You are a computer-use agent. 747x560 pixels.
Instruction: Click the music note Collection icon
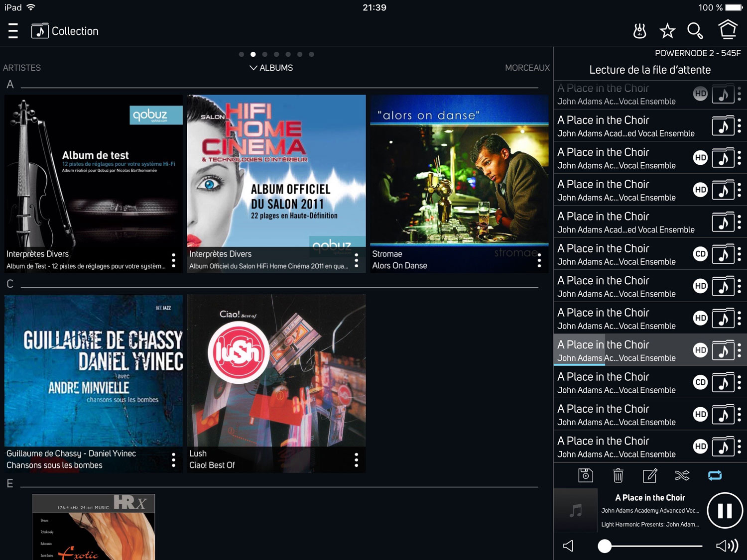click(40, 31)
